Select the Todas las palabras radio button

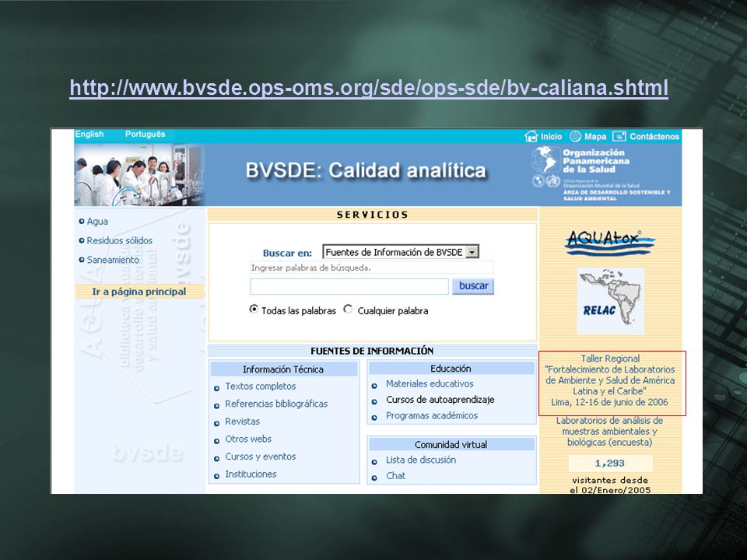[254, 309]
